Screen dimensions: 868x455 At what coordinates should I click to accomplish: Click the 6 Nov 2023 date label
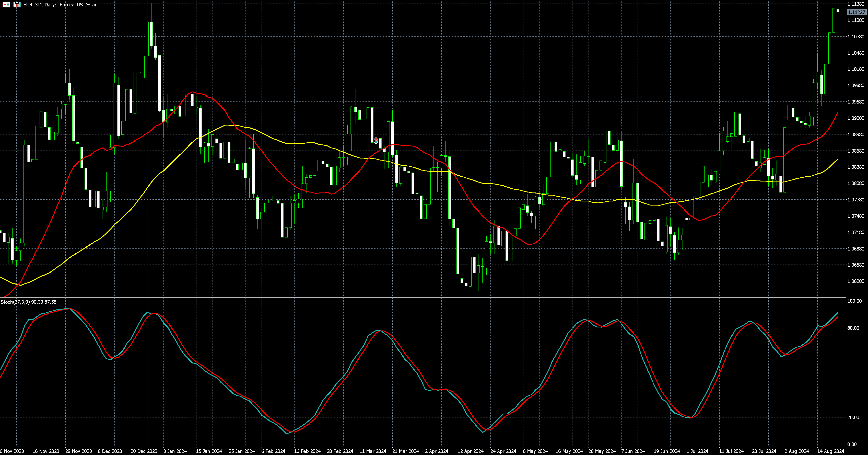pyautogui.click(x=12, y=451)
